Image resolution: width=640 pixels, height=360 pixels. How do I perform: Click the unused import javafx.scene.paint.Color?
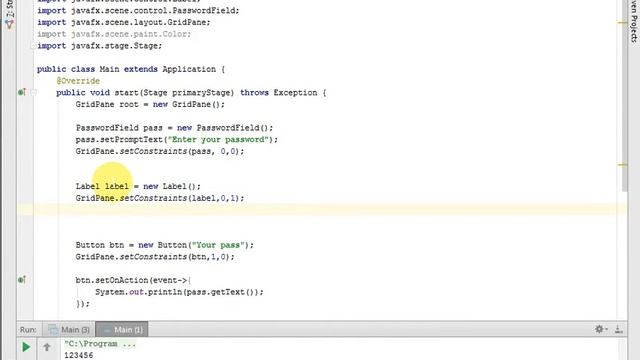tap(114, 34)
